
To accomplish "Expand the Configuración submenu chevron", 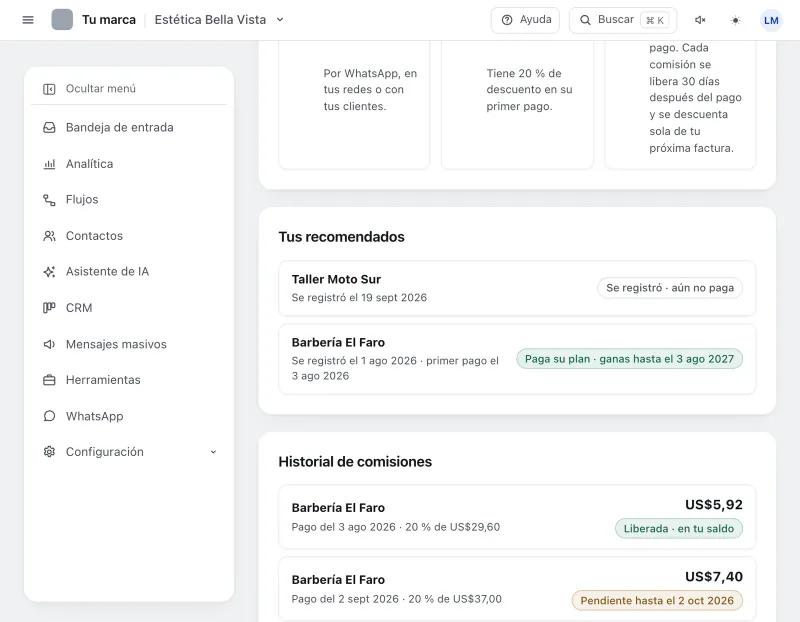I will 213,452.
